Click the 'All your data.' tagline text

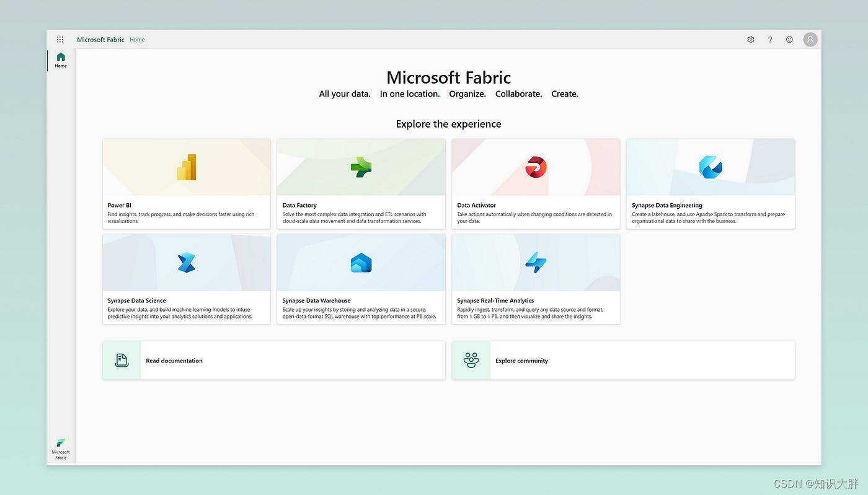pyautogui.click(x=345, y=94)
